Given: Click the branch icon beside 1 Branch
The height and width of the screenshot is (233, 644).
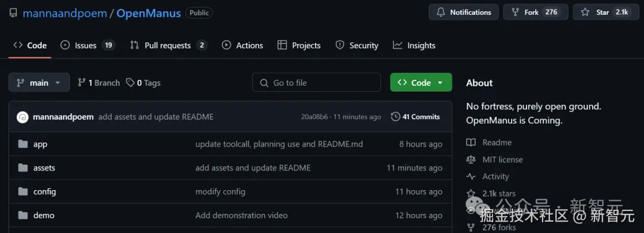Looking at the screenshot, I should click(82, 83).
